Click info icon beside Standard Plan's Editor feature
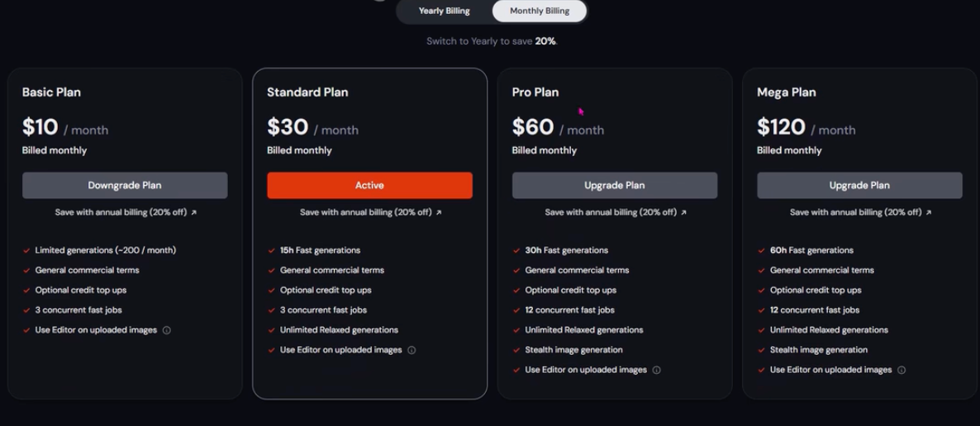 412,350
